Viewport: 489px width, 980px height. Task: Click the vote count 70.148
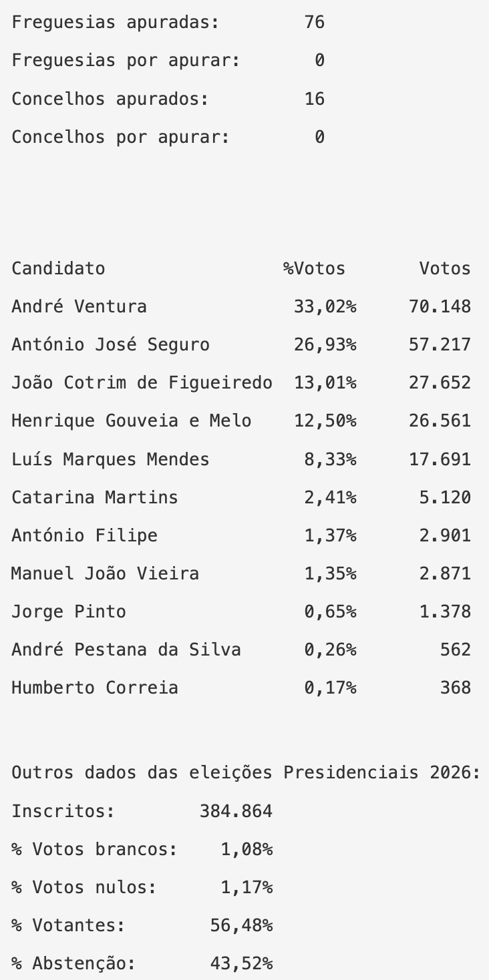440,306
